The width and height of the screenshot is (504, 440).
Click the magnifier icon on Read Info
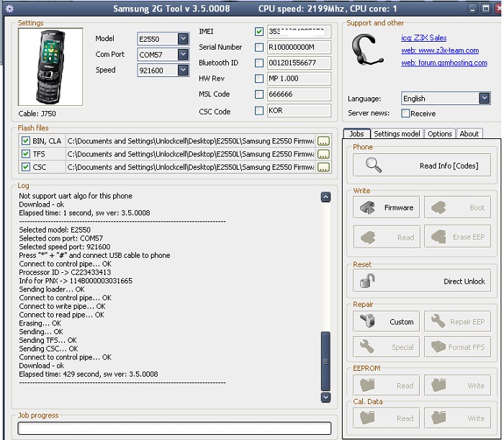coord(374,165)
